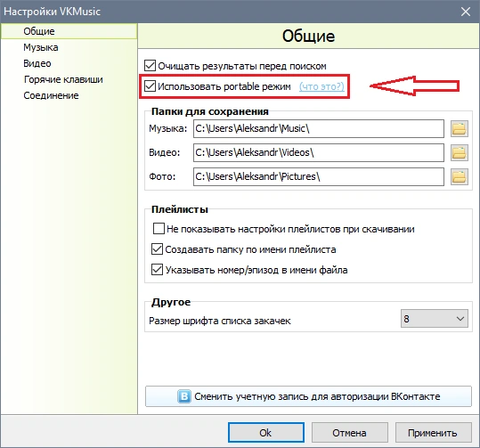The width and height of the screenshot is (480, 448).
Task: Toggle Указывать номер/эпизод в имени файла
Action: coord(157,270)
